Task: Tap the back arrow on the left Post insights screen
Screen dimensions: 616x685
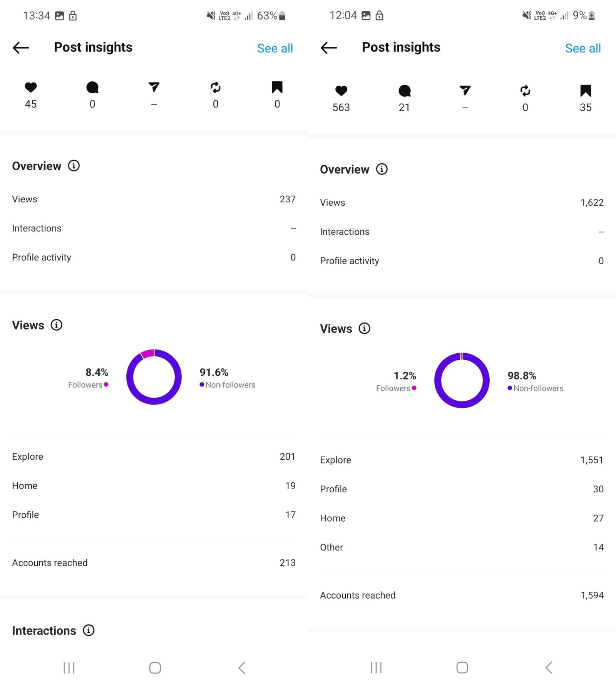Action: 21,48
